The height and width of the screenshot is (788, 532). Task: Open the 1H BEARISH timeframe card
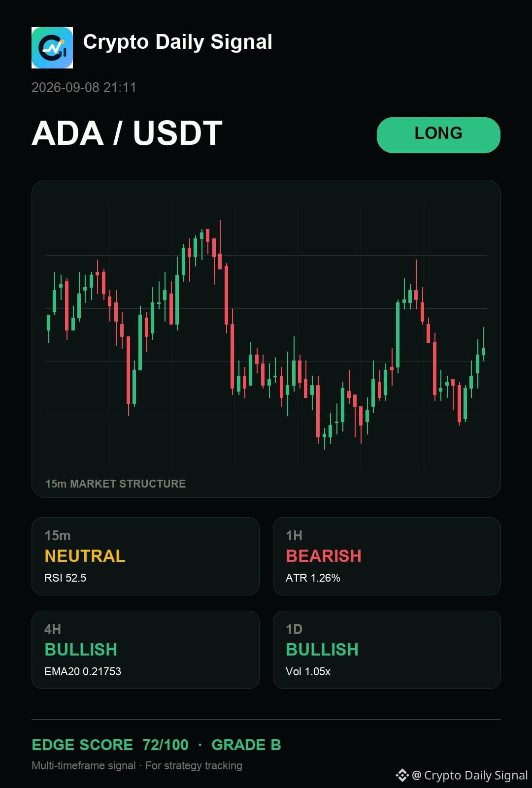387,556
